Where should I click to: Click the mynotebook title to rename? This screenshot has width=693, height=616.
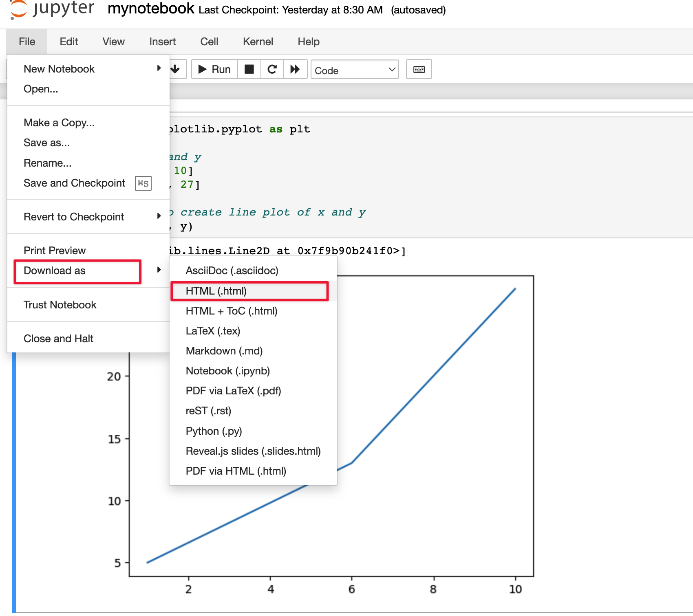point(151,9)
